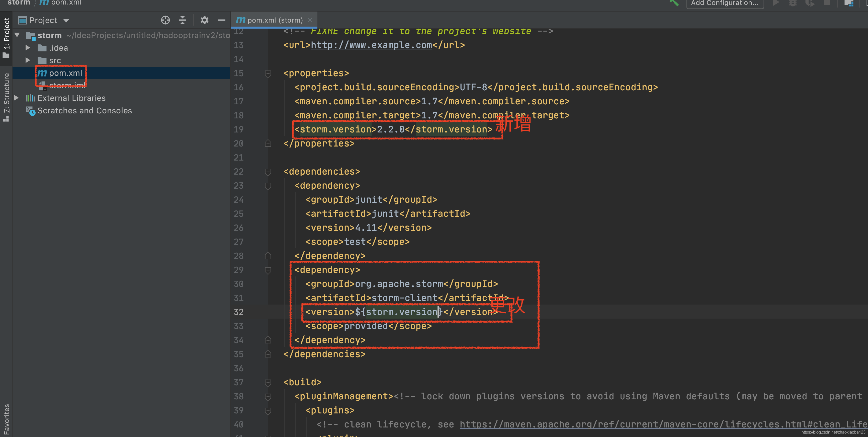Image resolution: width=868 pixels, height=437 pixels.
Task: Click the green Build Project hammer icon
Action: click(x=674, y=3)
